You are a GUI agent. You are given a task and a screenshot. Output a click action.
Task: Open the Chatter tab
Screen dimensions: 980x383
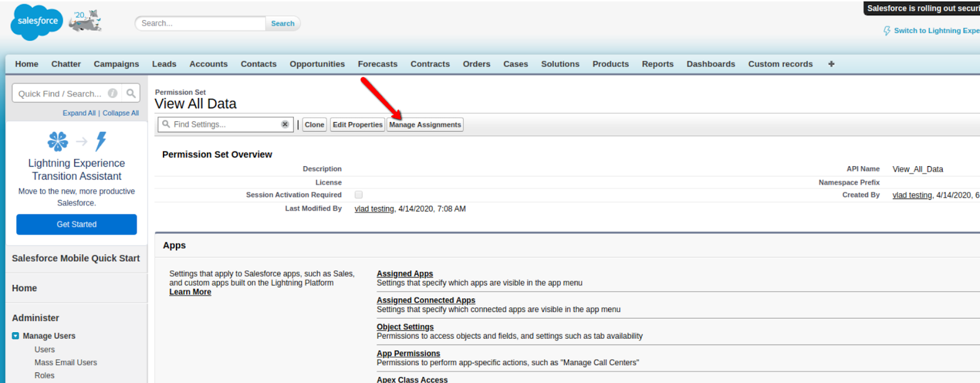tap(66, 64)
